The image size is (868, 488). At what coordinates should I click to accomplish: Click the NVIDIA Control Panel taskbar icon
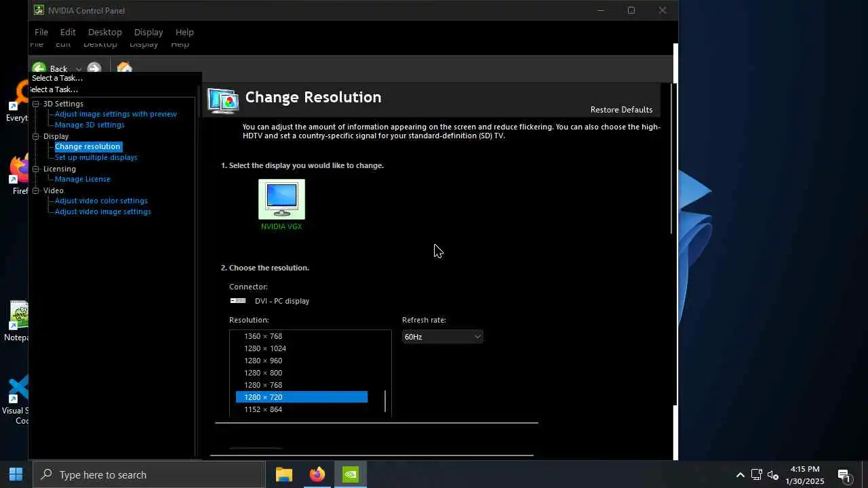point(351,474)
